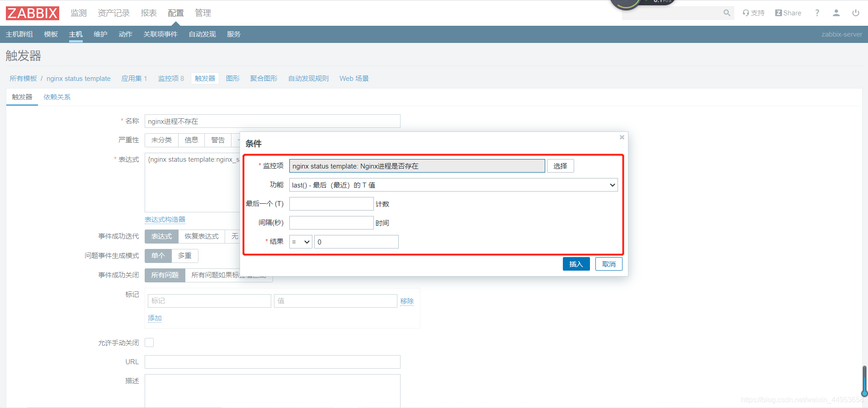This screenshot has width=868, height=408.
Task: Click the 插入 button
Action: 576,264
